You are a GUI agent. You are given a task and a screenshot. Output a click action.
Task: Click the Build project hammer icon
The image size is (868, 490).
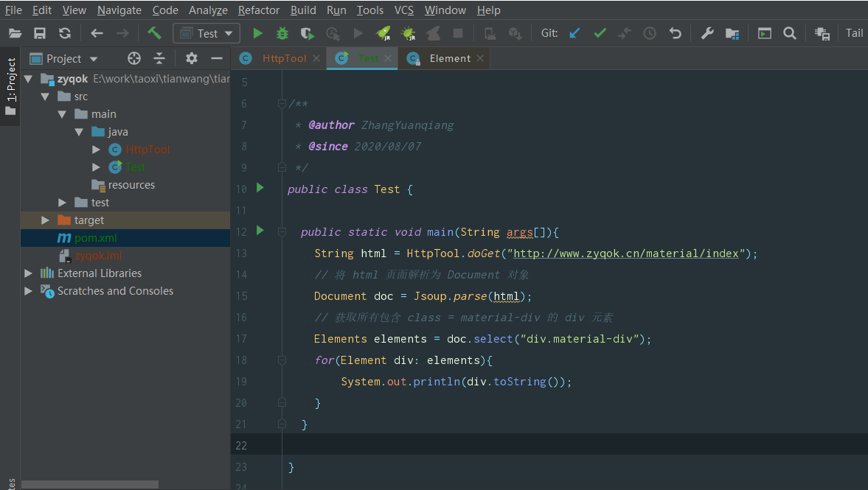point(154,33)
